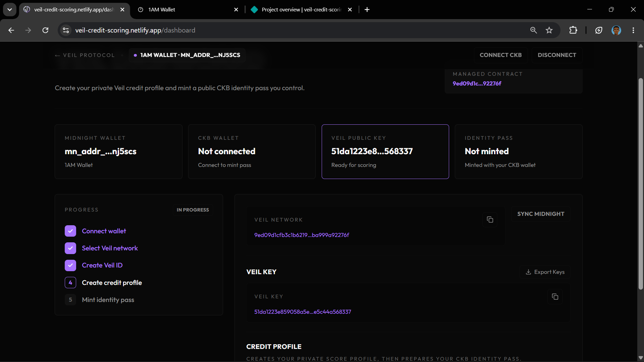Click the In Progress status badge
Viewport: 644px width, 362px height.
tap(193, 210)
